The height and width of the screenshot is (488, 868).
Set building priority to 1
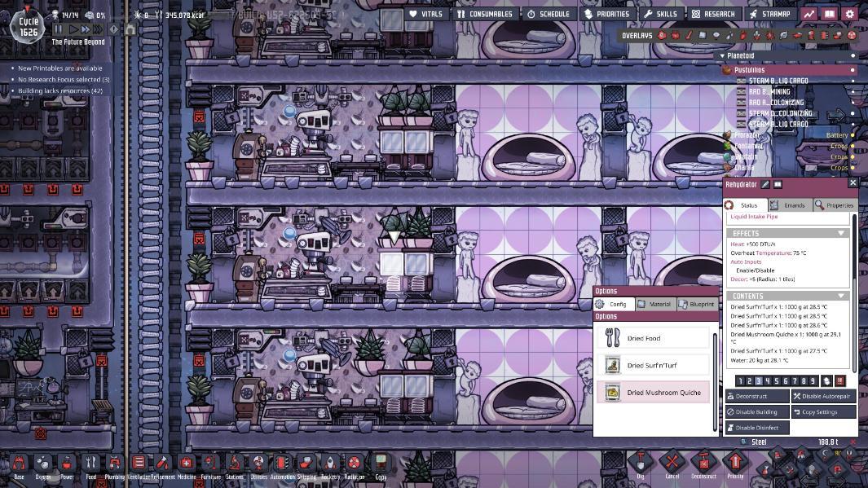[741, 380]
